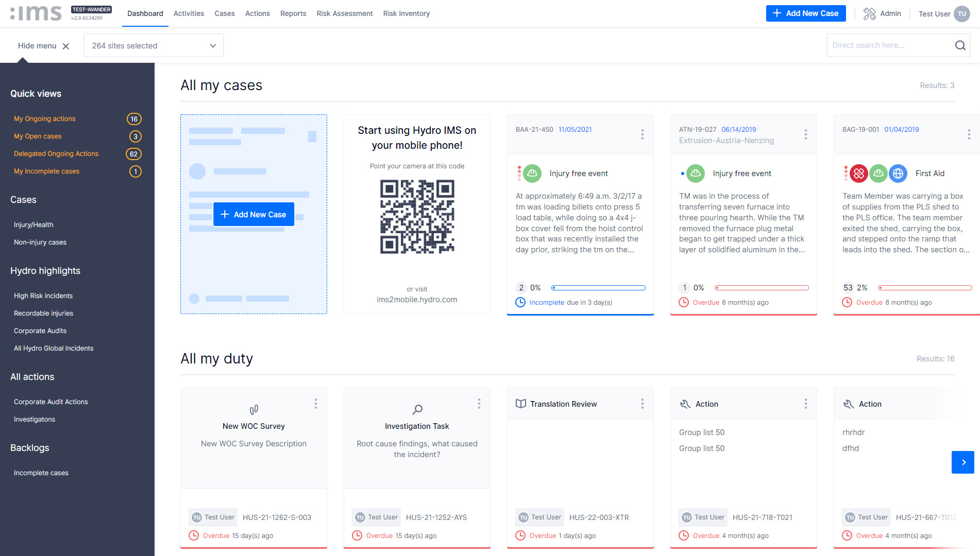Click case ID HUS-22-003-XTR

pyautogui.click(x=599, y=517)
